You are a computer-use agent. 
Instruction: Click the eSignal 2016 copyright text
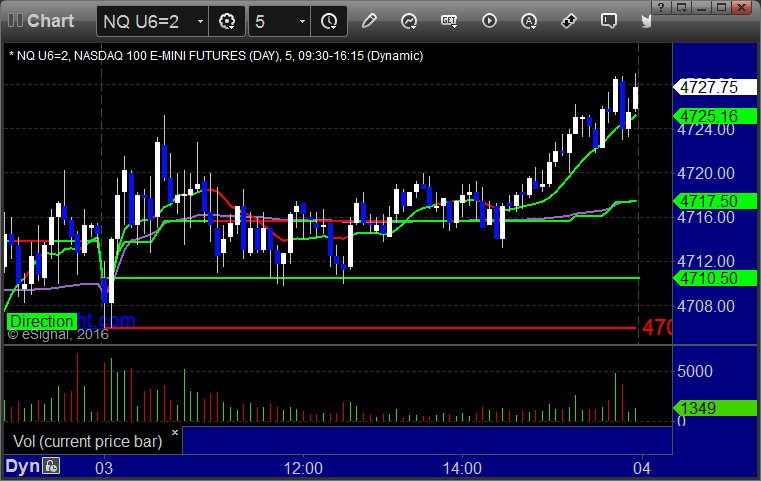[x=58, y=334]
